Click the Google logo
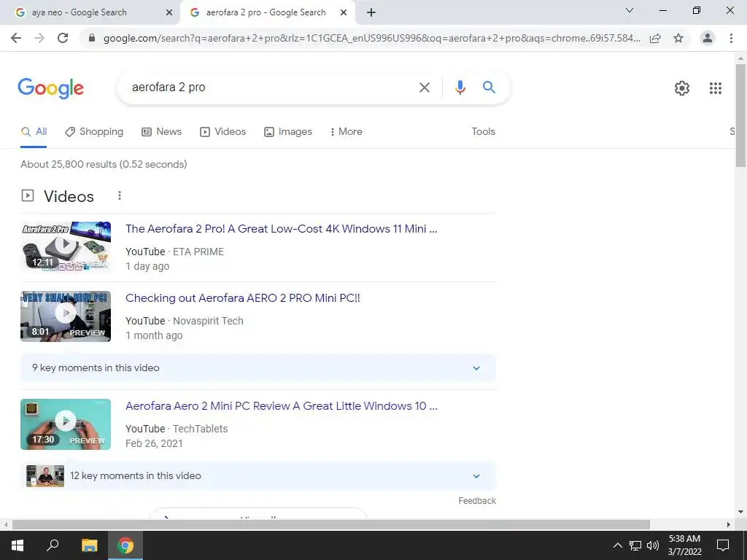The height and width of the screenshot is (560, 747). point(50,88)
